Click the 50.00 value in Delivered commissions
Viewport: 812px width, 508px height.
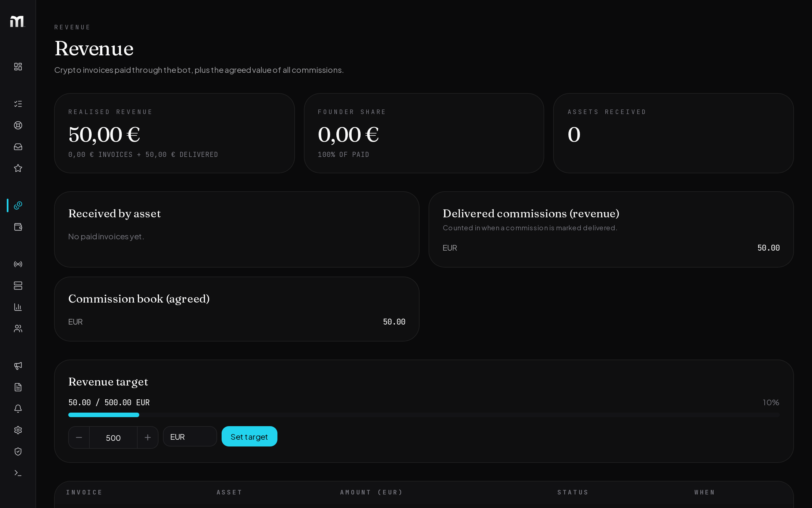coord(768,248)
